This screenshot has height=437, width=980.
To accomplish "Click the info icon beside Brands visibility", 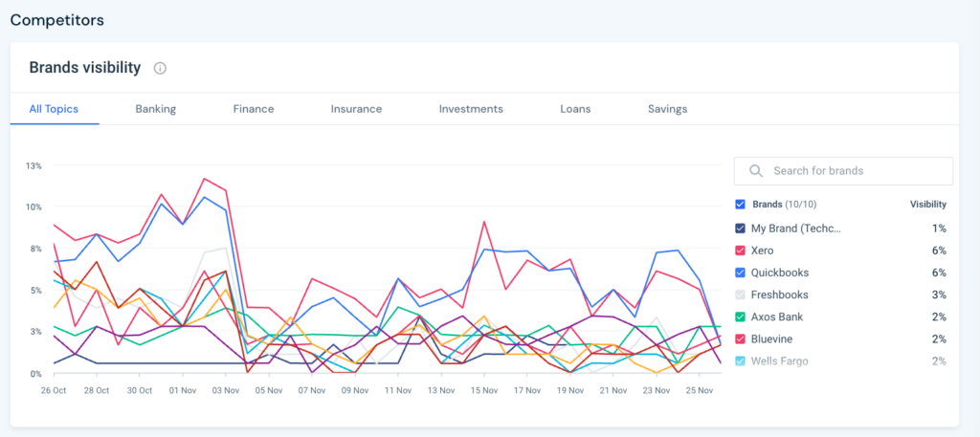I will [x=160, y=68].
